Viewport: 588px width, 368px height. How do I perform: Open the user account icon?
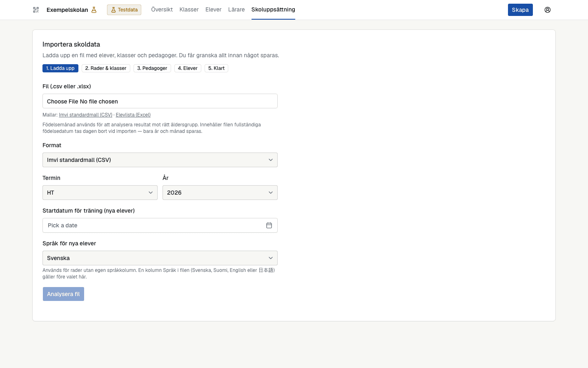click(548, 10)
